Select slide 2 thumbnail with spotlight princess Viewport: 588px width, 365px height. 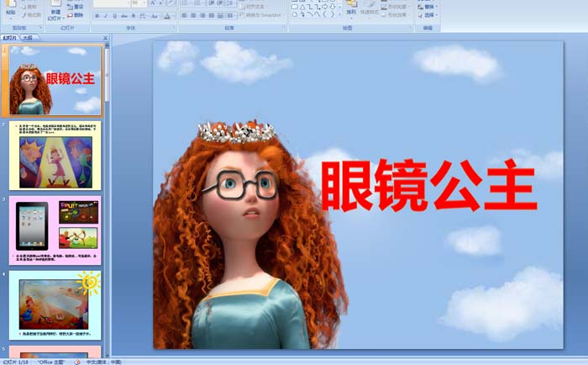pos(55,156)
